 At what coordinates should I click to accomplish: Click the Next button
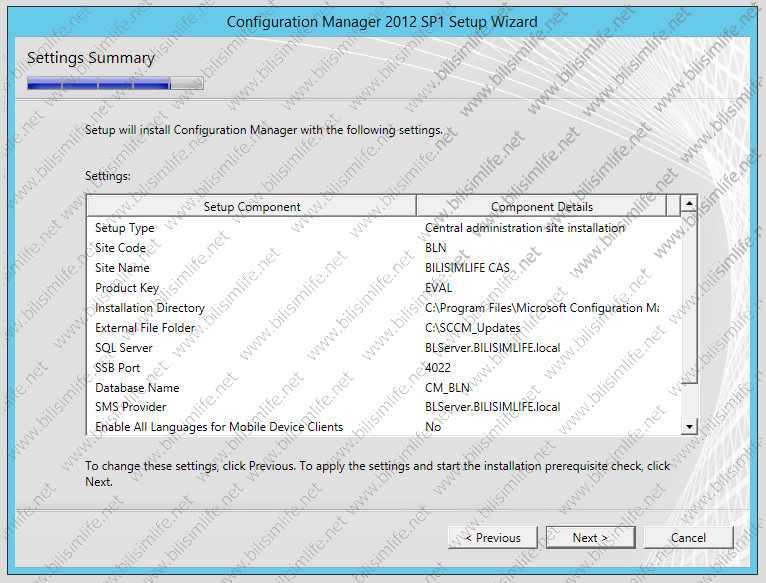pyautogui.click(x=591, y=538)
